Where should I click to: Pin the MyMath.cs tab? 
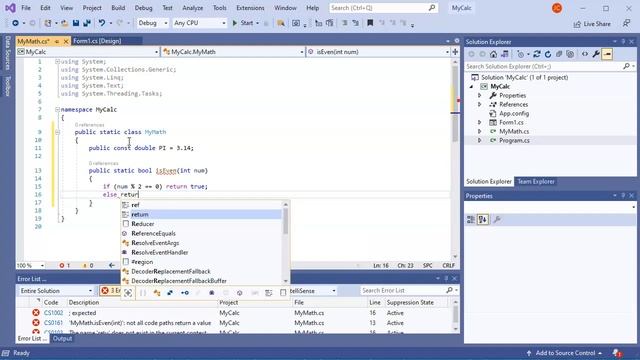pos(57,41)
